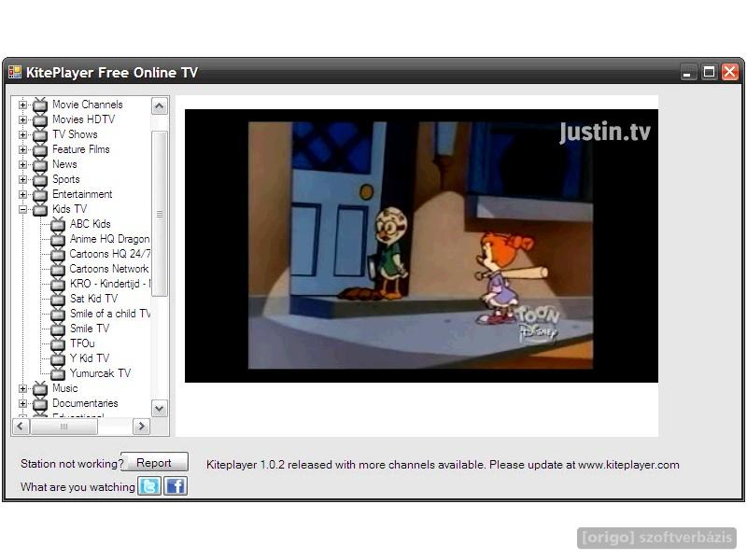Click the TV icon beside Feature Films
747x560 pixels.
coord(40,149)
